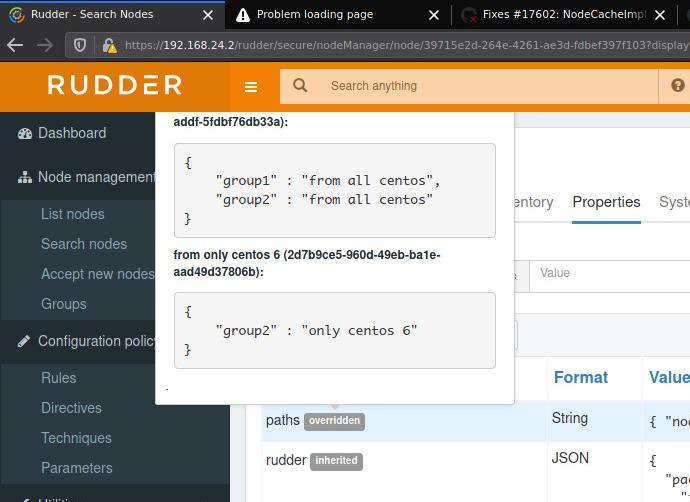Viewport: 690px width, 502px height.
Task: Click the 'from only centos 6' heading
Action: [x=307, y=263]
